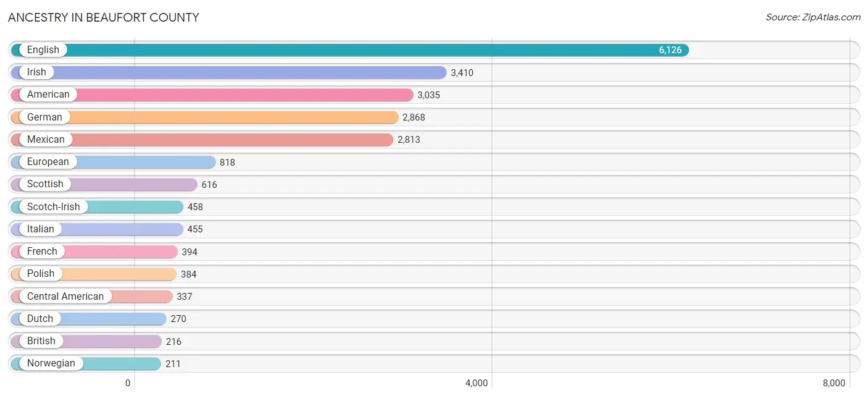Screen dimensions: 868x398
Task: Select the French label
Action: tap(42, 252)
